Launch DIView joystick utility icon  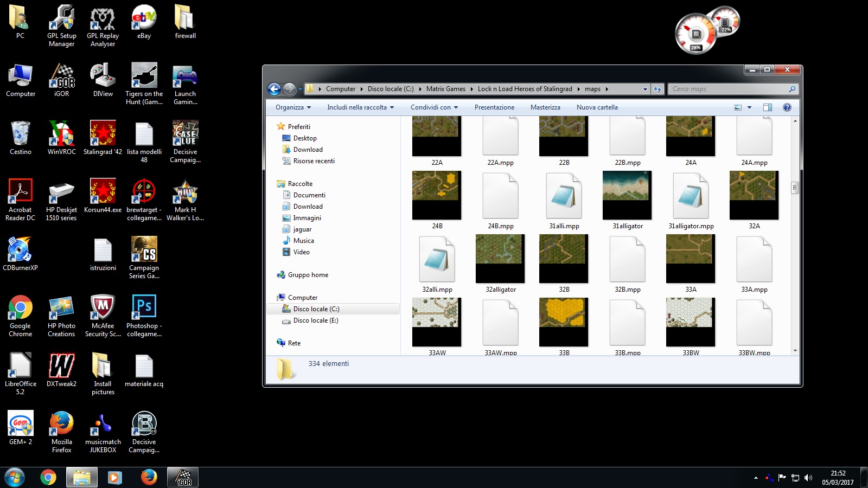(103, 80)
